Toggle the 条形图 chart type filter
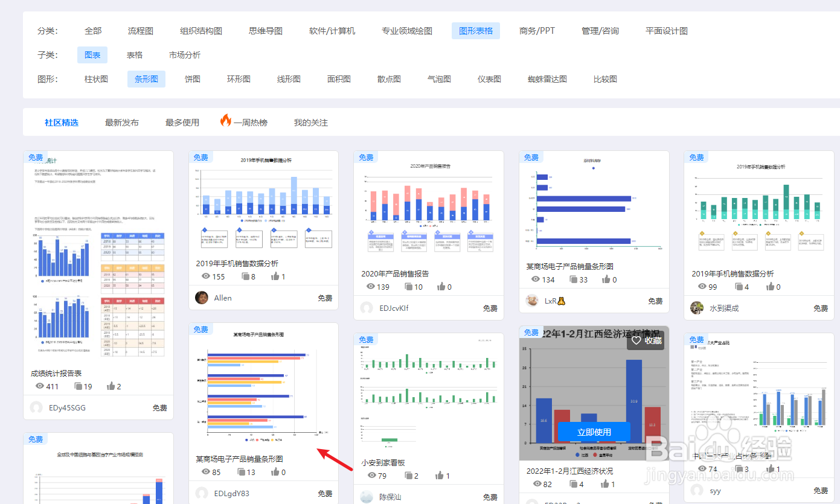This screenshot has width=840, height=504. pos(146,78)
